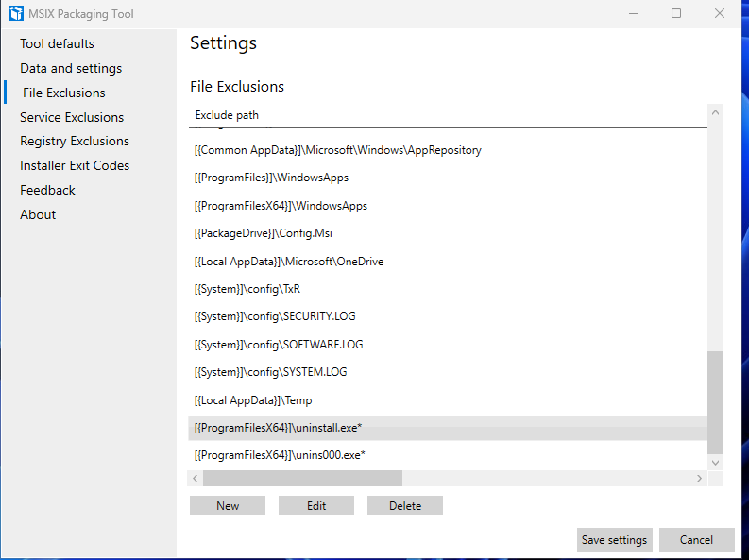Select the [{Local AppData}]\Temp row
The image size is (749, 560).
click(x=448, y=400)
